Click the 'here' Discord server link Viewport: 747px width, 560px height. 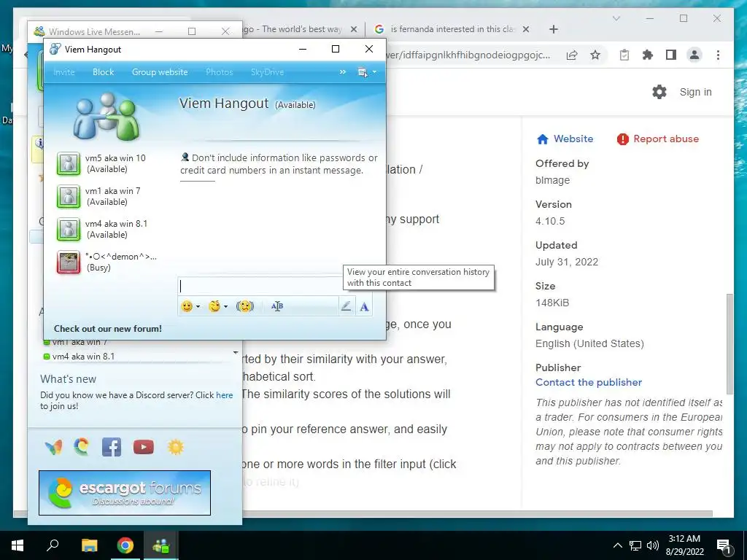point(225,394)
